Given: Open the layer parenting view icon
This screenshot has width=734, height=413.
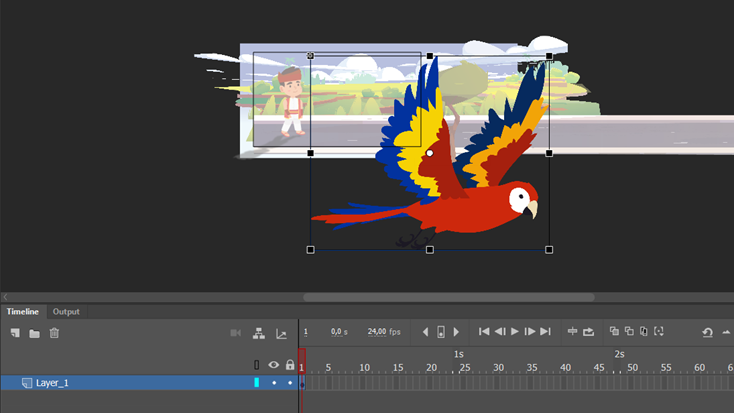Looking at the screenshot, I should pos(258,333).
